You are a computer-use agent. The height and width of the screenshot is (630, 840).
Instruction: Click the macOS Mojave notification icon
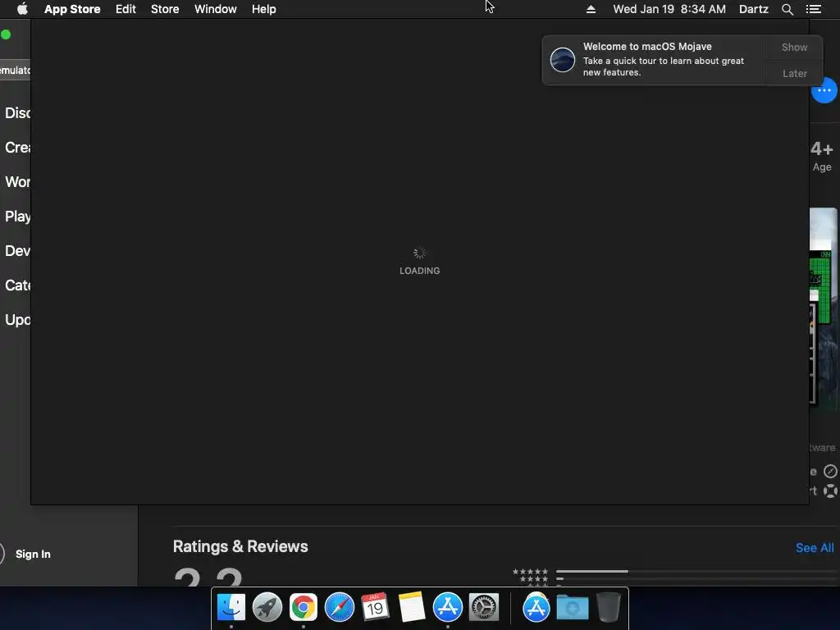(563, 59)
